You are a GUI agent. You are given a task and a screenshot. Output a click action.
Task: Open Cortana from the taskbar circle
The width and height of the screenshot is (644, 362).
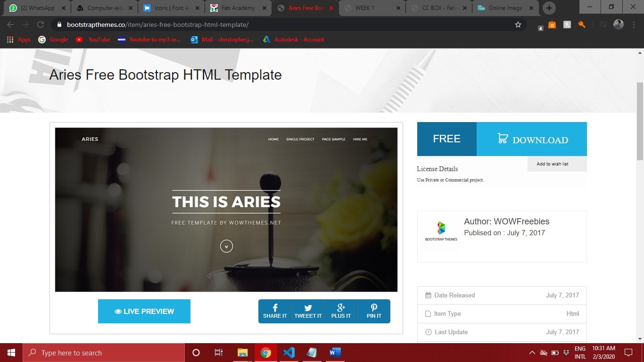(196, 353)
